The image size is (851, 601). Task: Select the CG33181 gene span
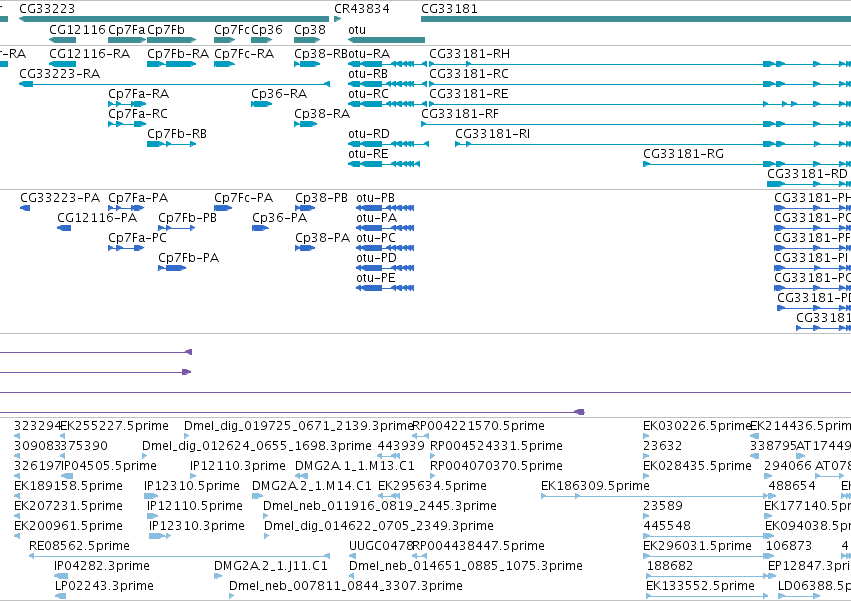pyautogui.click(x=636, y=19)
